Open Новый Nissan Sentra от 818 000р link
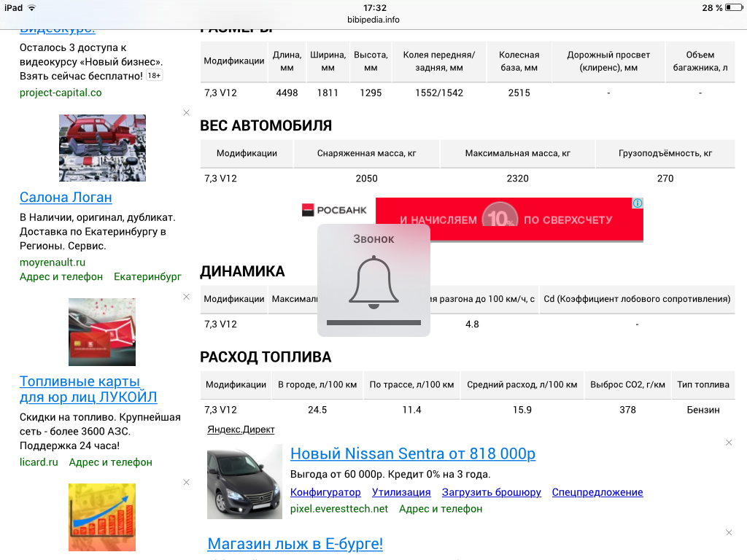Viewport: 747px width, 560px height. [413, 454]
